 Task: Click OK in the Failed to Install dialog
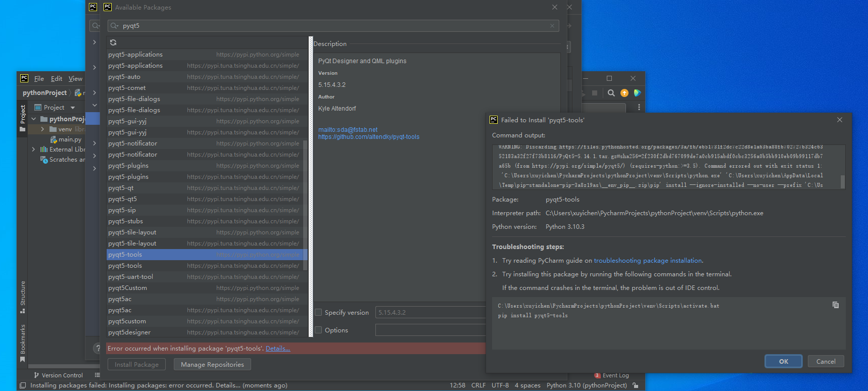click(784, 361)
